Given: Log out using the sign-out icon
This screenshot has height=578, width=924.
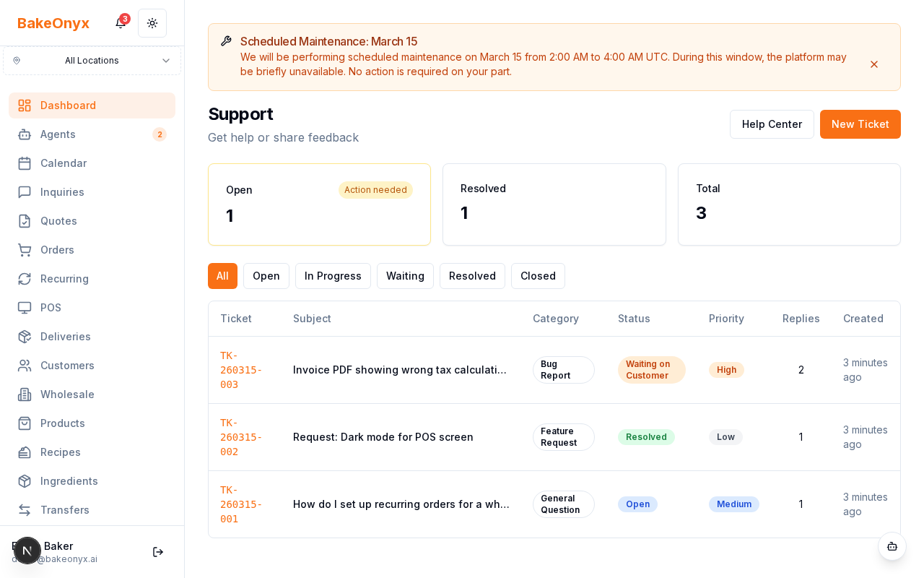Looking at the screenshot, I should click(x=158, y=552).
